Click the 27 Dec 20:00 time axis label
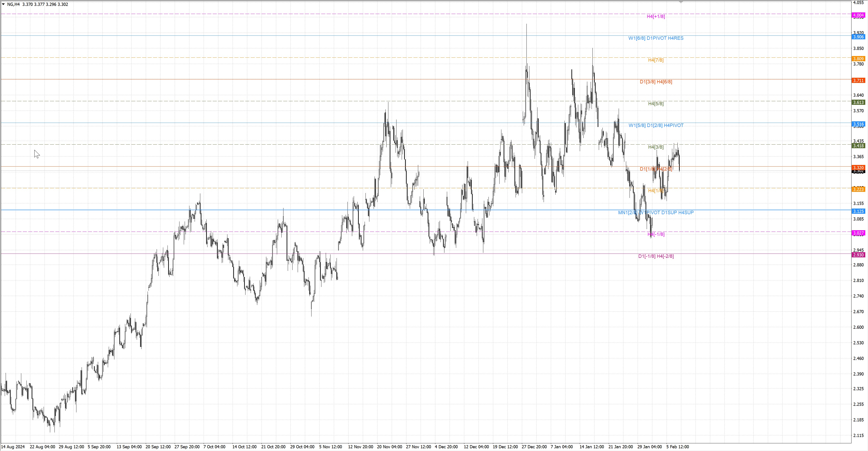Viewport: 868px width, 451px height. 534,447
